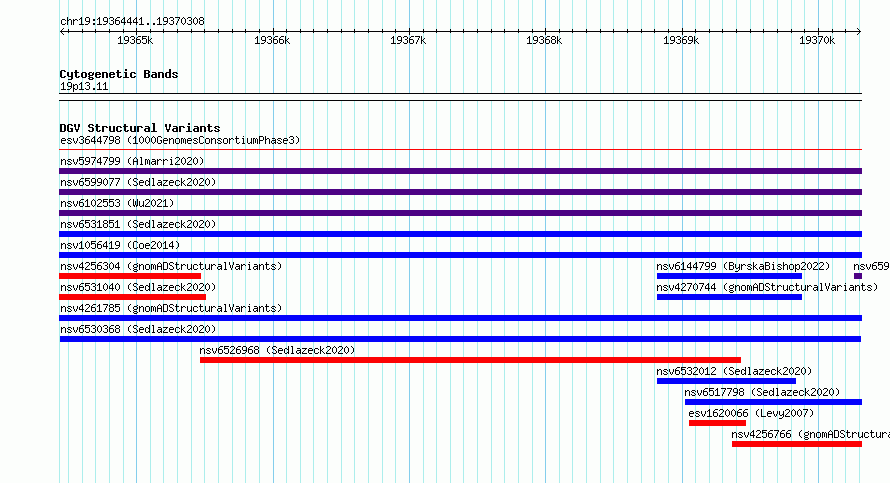Open the nsv6599077 Sedlazeck2020 variant label
The height and width of the screenshot is (483, 890).
[x=138, y=182]
